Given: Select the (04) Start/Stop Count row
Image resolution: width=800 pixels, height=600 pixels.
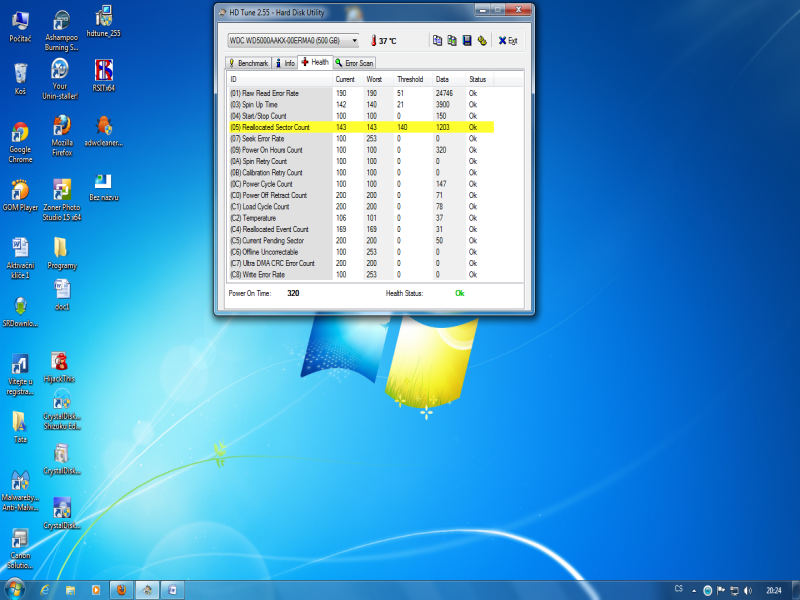Looking at the screenshot, I should click(361, 116).
